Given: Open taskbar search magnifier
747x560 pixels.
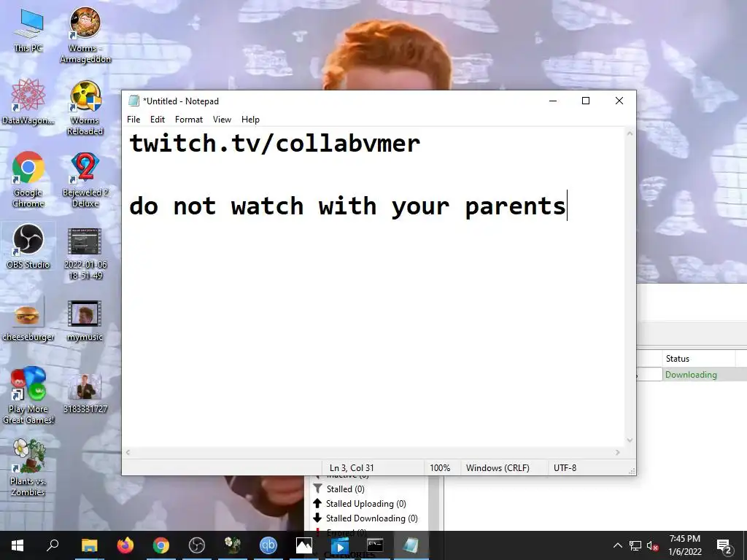Looking at the screenshot, I should [53, 545].
